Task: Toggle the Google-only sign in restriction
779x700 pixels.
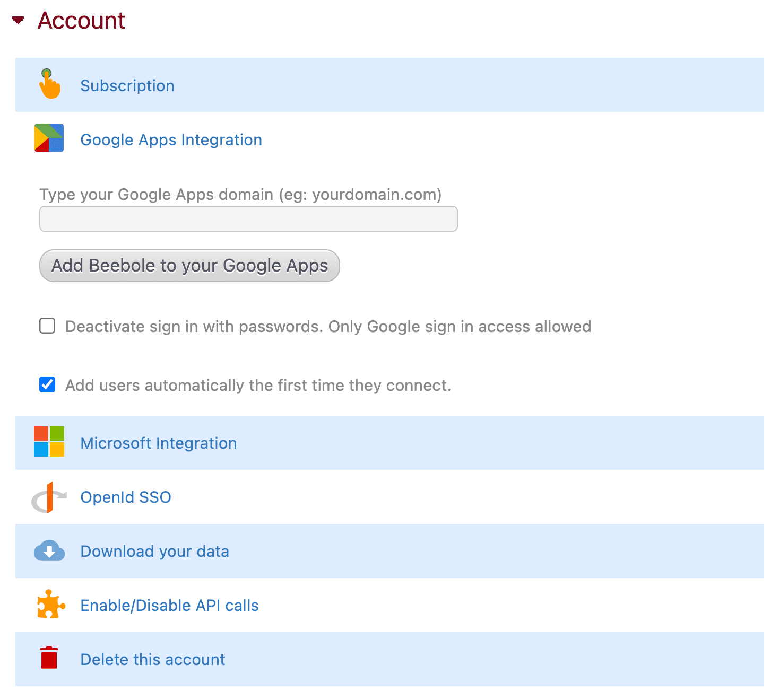Action: click(47, 326)
